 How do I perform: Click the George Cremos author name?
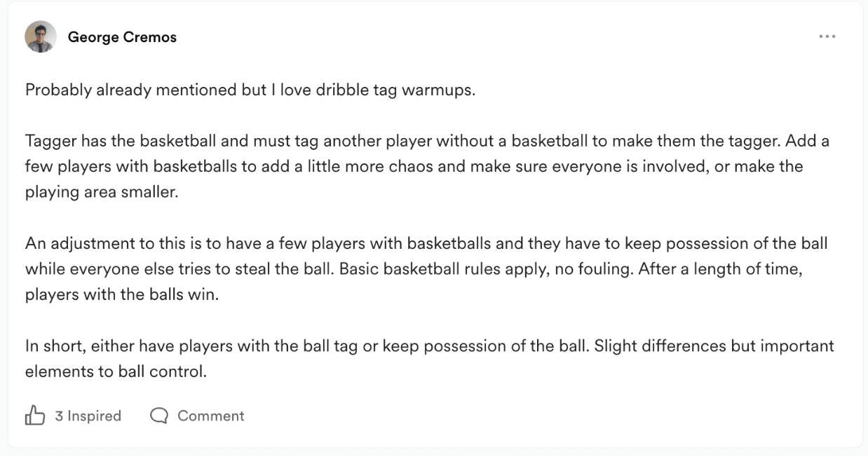(122, 38)
